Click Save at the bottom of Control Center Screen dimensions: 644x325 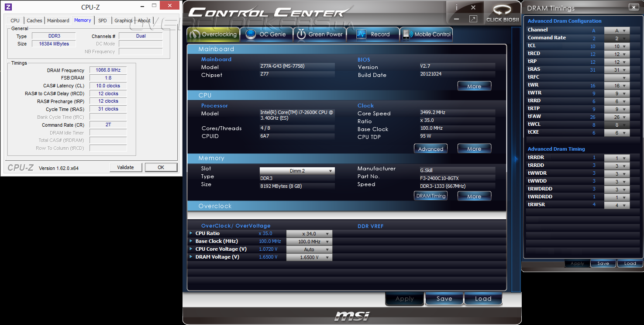coord(444,299)
